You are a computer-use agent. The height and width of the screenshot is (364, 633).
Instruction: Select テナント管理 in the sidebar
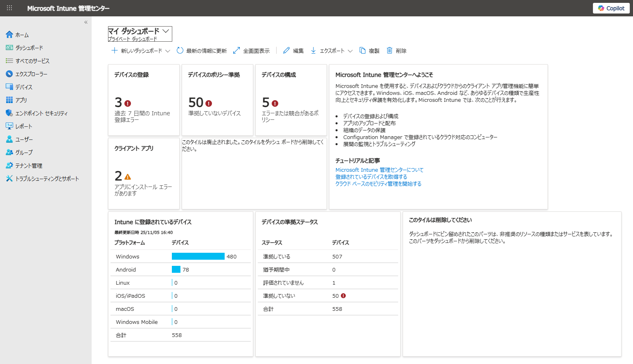click(29, 166)
